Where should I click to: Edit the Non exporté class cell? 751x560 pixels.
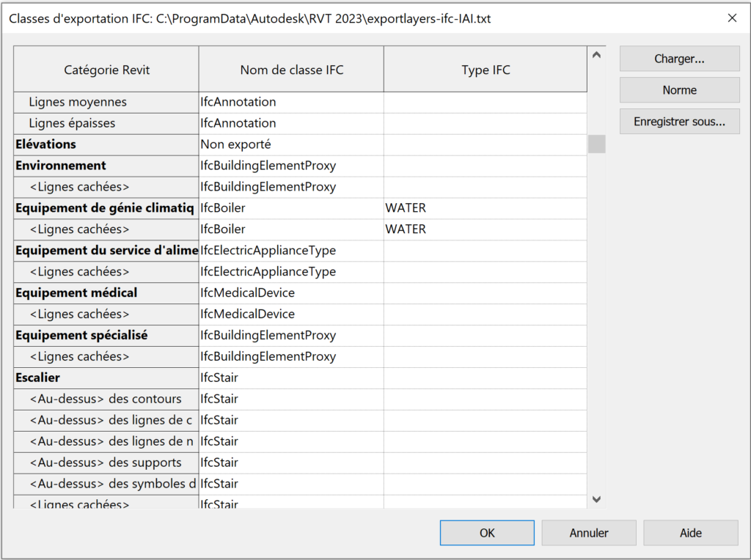click(x=291, y=144)
